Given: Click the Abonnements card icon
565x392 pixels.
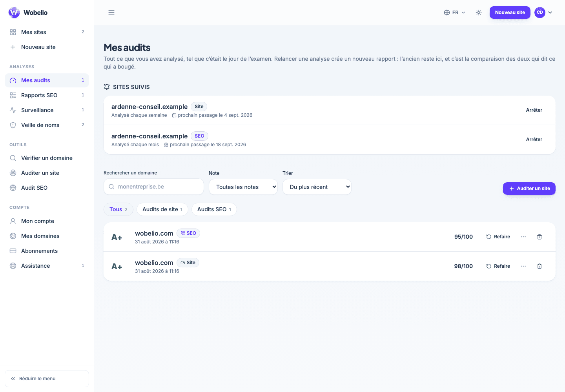Looking at the screenshot, I should click(x=13, y=251).
